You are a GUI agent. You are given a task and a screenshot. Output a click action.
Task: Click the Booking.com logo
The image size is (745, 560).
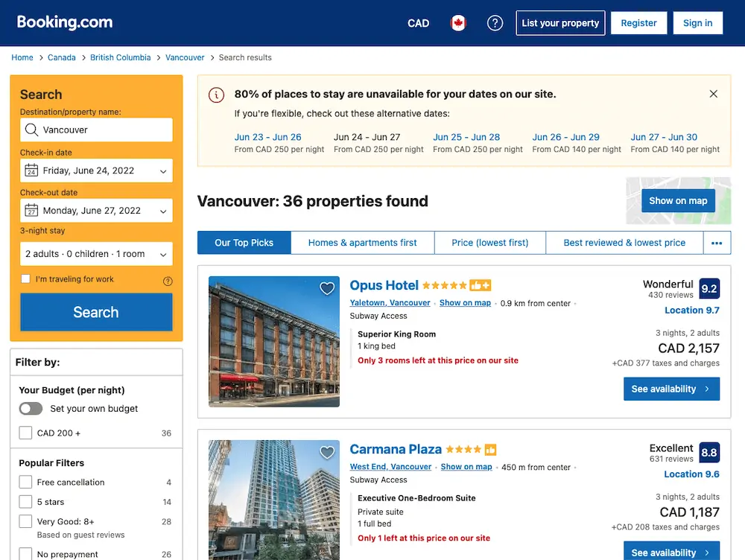click(65, 22)
